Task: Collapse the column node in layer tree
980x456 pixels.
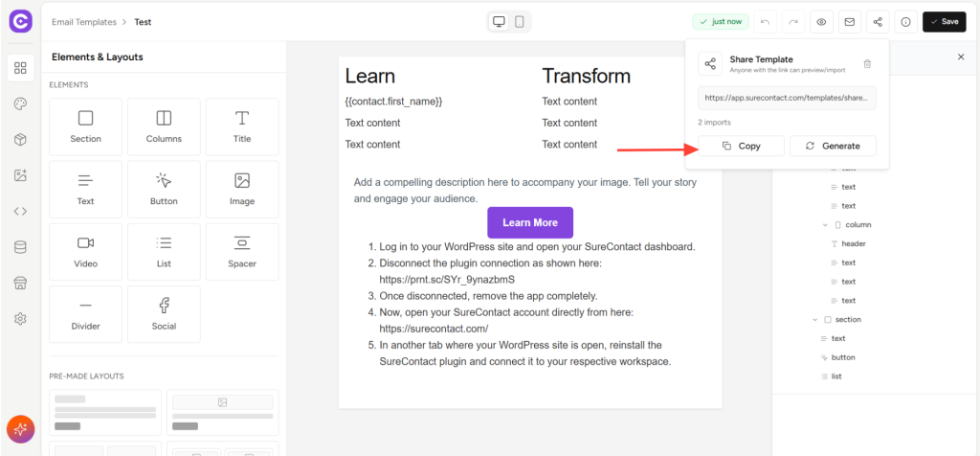Action: click(x=825, y=225)
